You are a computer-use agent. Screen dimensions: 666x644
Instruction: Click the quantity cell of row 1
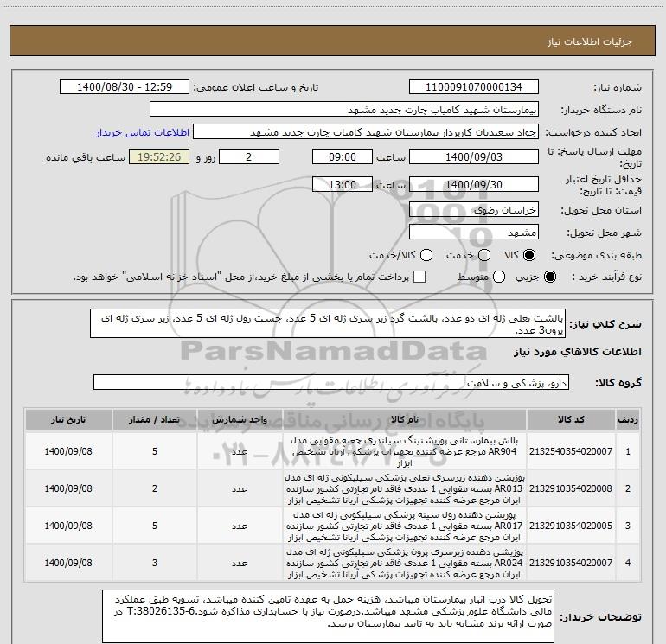[x=155, y=451]
